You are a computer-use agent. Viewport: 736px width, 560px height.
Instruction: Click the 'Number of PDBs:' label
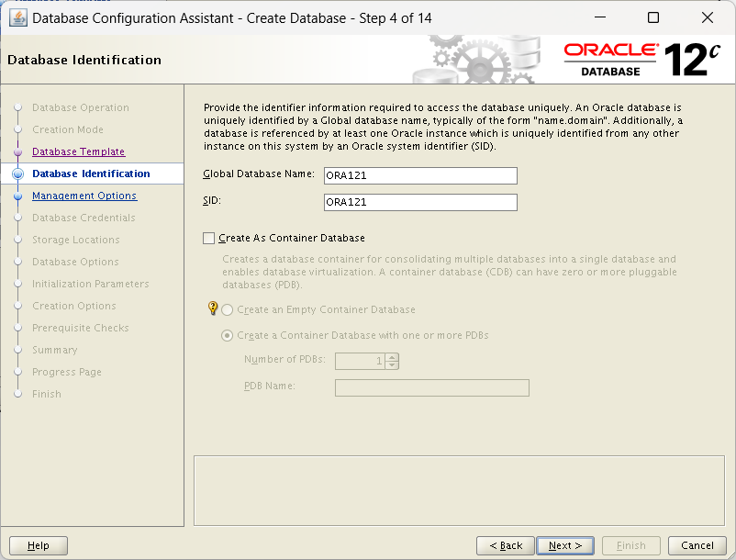pyautogui.click(x=284, y=359)
